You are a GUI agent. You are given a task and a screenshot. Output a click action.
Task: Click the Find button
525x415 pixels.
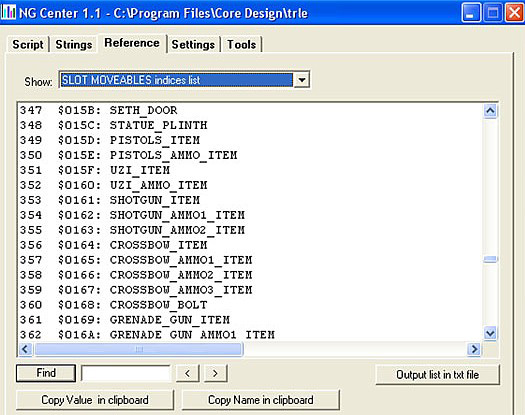tap(46, 373)
